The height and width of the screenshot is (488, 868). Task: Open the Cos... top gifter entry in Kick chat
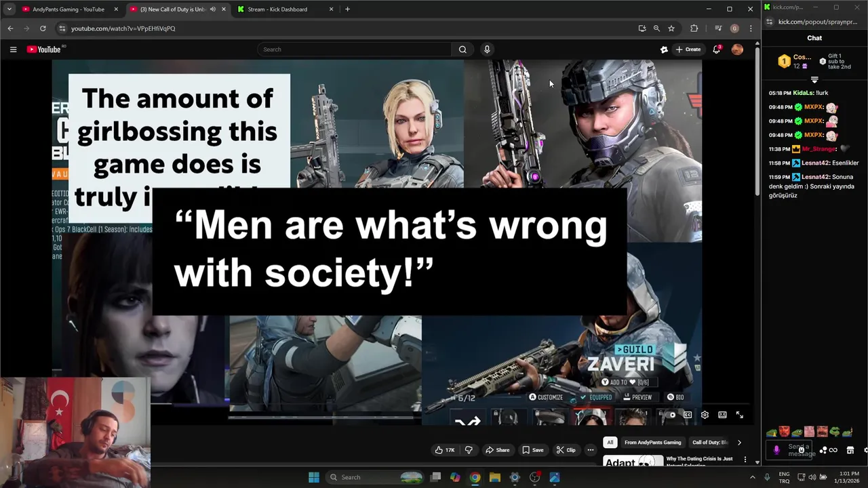tap(794, 61)
